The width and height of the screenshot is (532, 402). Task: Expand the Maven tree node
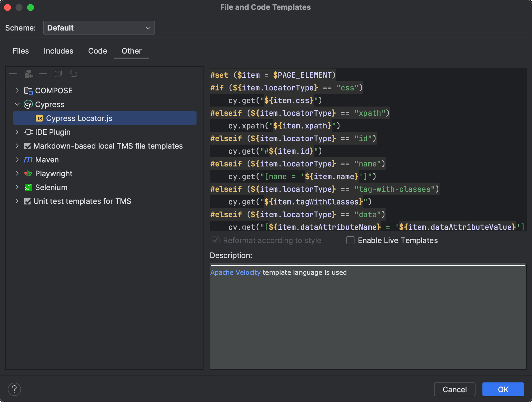[x=17, y=160]
